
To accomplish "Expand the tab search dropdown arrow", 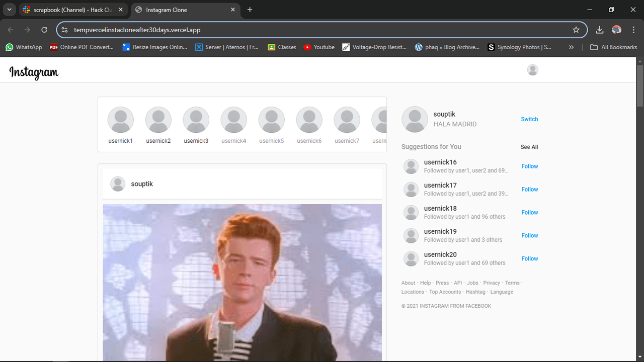I will point(9,10).
